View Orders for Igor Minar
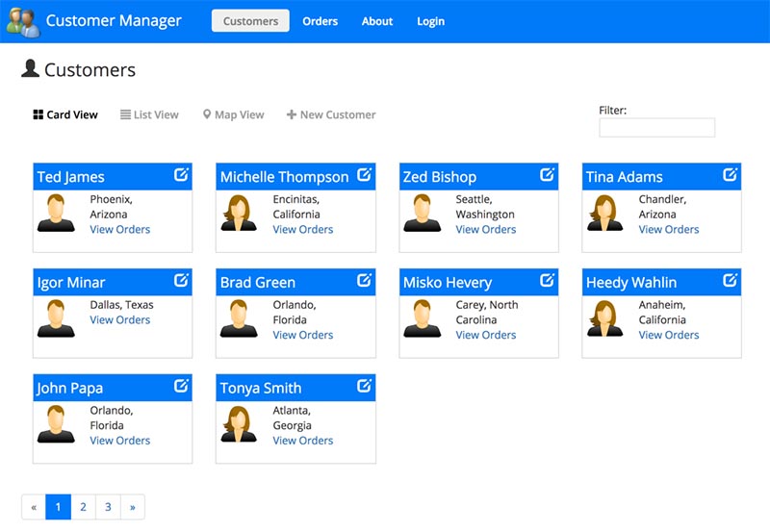This screenshot has width=770, height=532. click(x=119, y=320)
